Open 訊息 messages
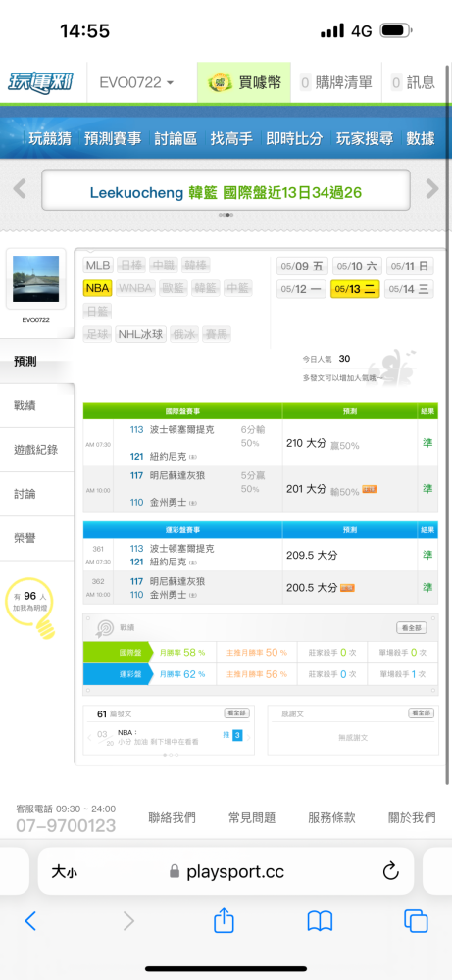This screenshot has width=452, height=980. tap(413, 82)
